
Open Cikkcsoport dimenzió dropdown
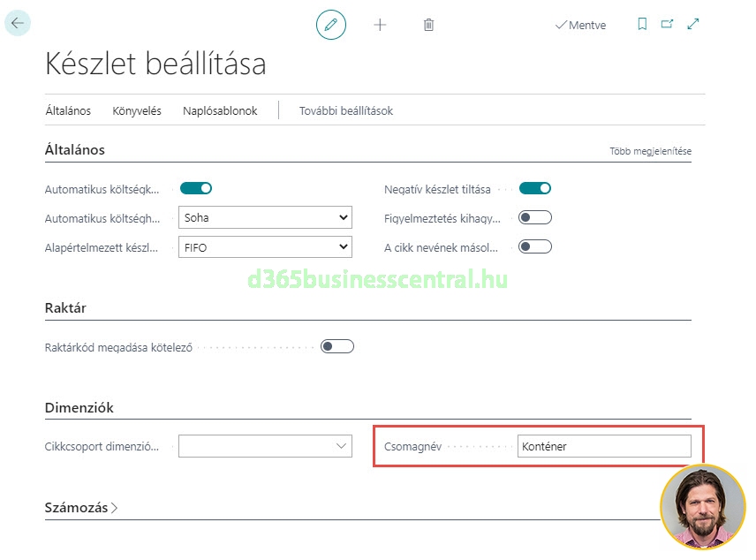265,446
